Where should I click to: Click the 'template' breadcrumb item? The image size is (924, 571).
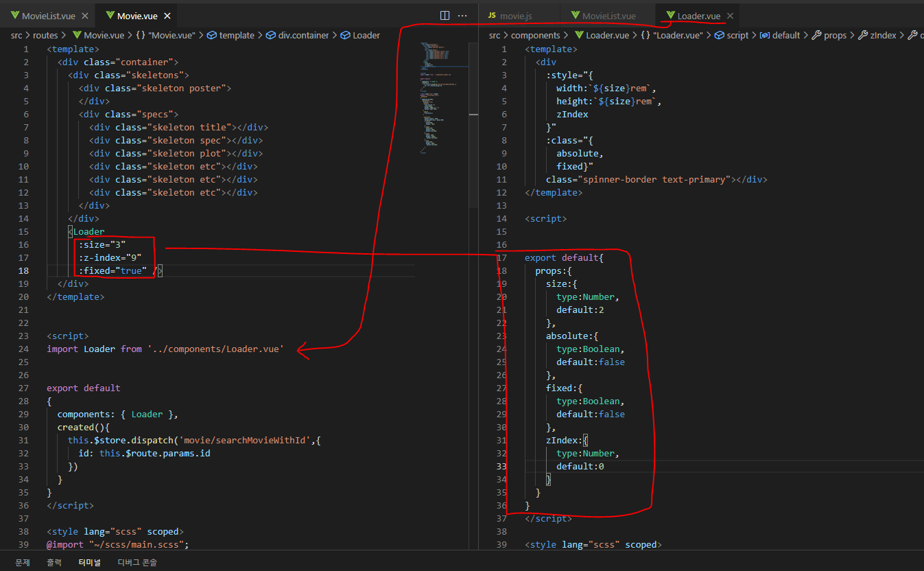(x=230, y=35)
